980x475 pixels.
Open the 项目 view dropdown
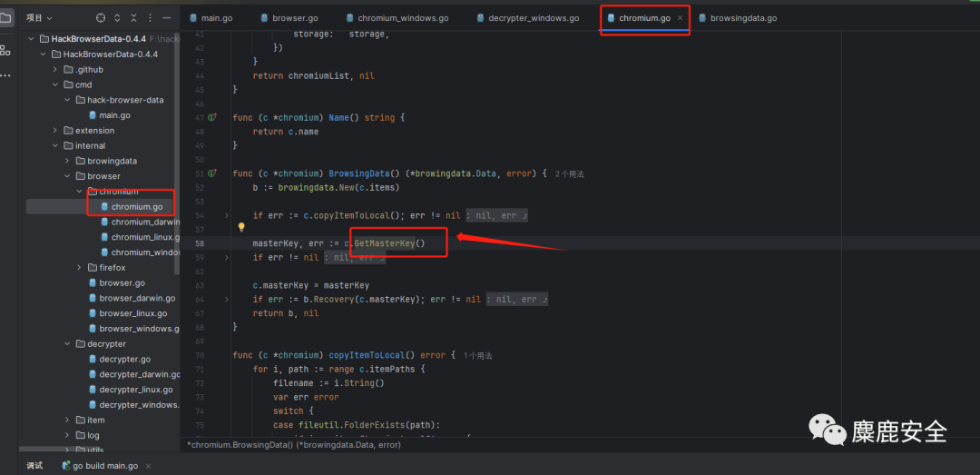(39, 18)
